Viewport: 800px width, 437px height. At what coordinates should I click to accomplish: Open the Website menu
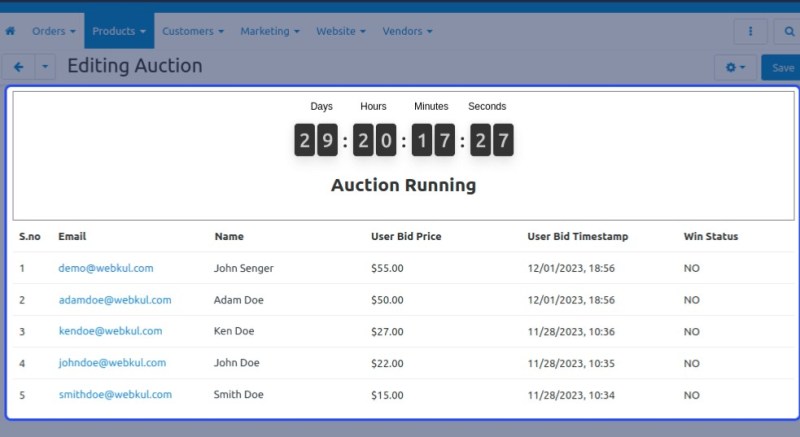pyautogui.click(x=340, y=31)
